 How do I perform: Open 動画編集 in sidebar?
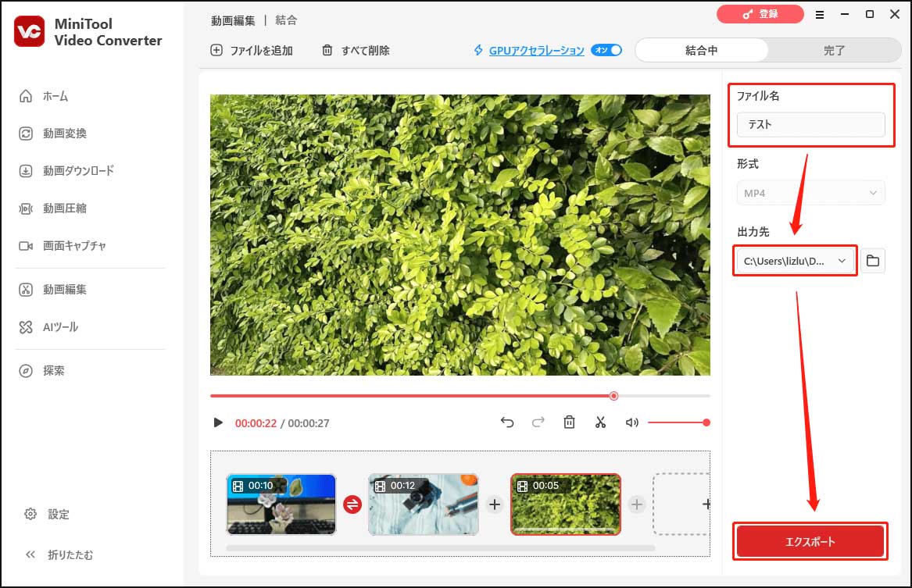(53, 290)
